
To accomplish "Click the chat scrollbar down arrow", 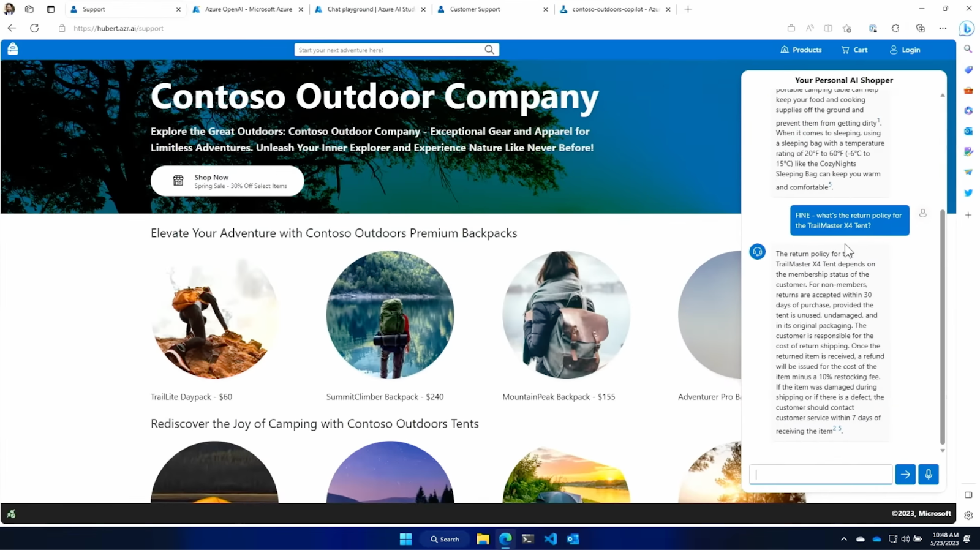I will 943,451.
